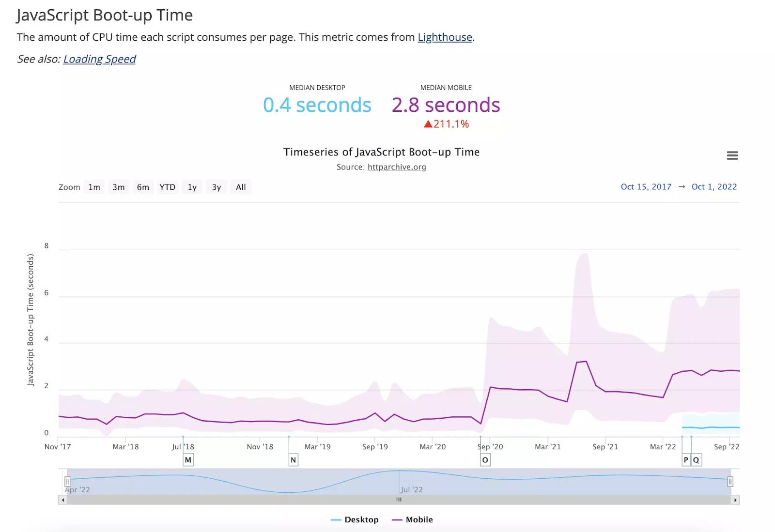Click the O flag annotation marker
775x532 pixels.
pyautogui.click(x=485, y=460)
